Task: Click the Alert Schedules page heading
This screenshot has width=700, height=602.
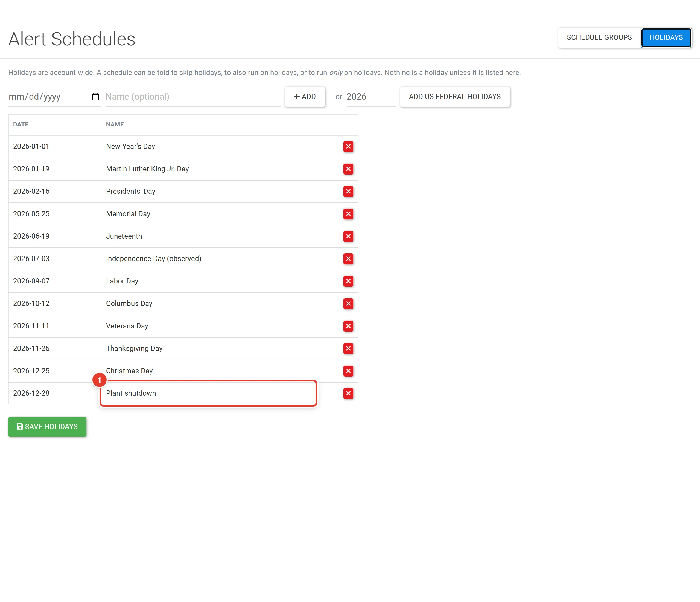Action: (x=72, y=39)
